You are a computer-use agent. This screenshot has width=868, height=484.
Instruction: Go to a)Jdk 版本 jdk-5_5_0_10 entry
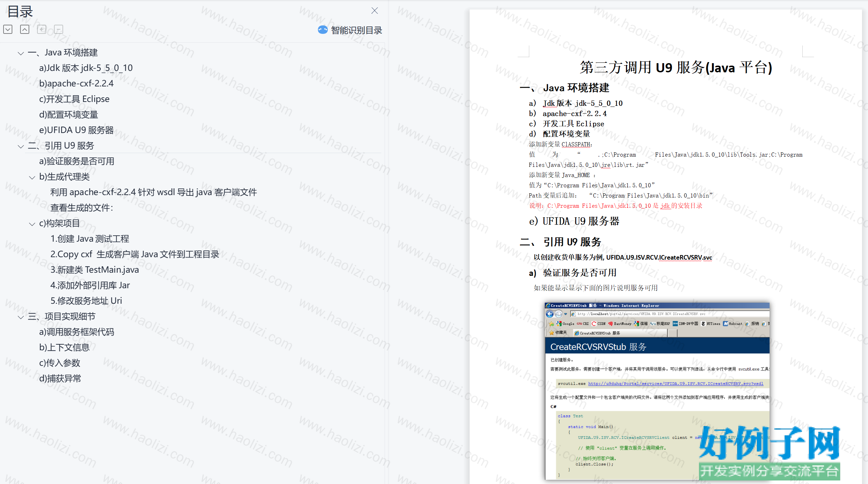click(x=86, y=68)
